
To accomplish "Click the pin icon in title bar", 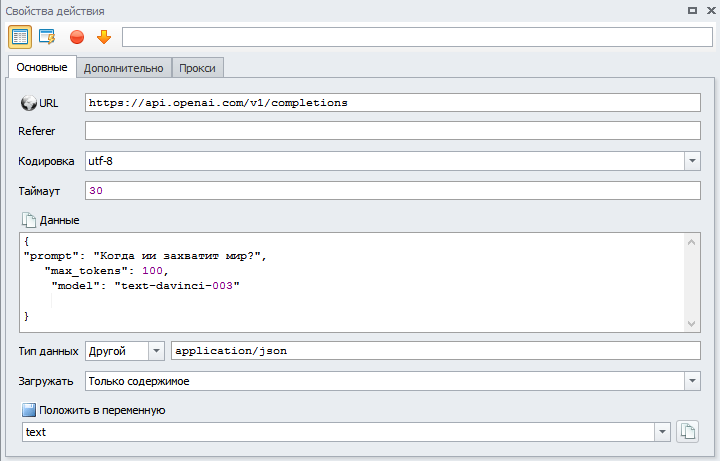I will tap(691, 10).
